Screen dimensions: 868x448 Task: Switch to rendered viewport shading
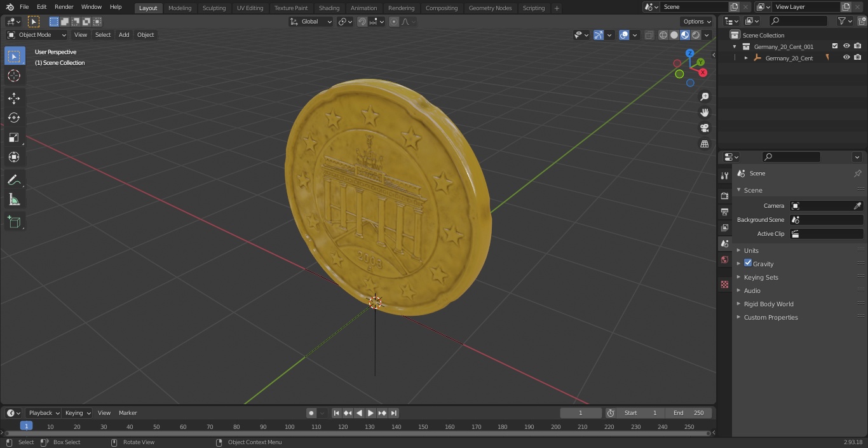point(696,35)
